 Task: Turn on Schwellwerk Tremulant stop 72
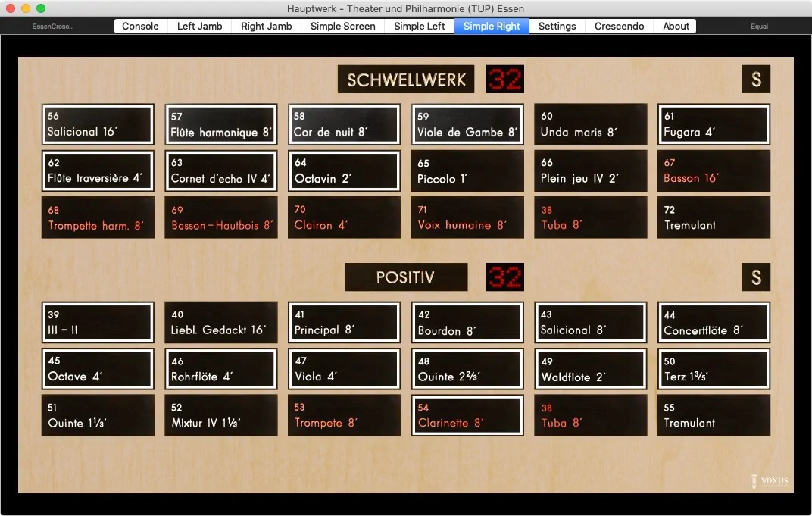[x=714, y=217]
